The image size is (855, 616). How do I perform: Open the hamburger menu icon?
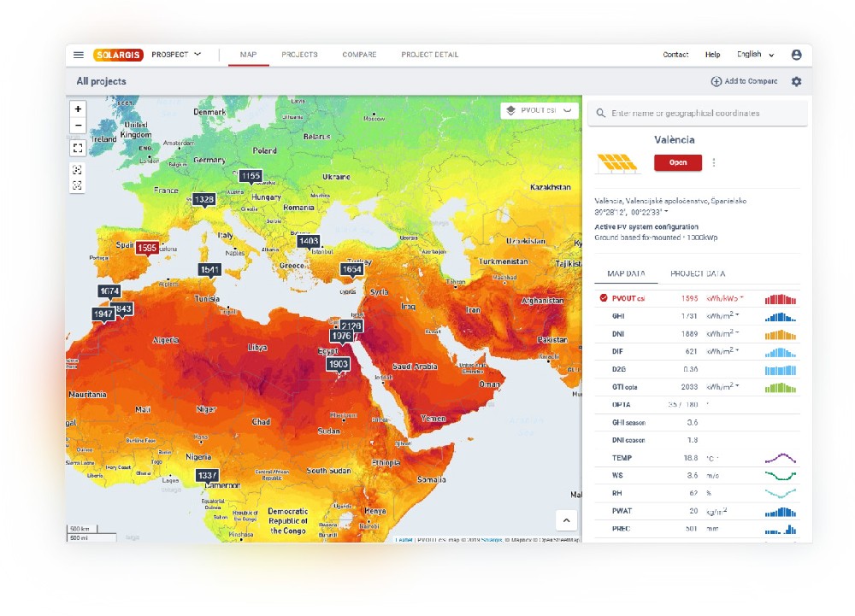tap(79, 55)
